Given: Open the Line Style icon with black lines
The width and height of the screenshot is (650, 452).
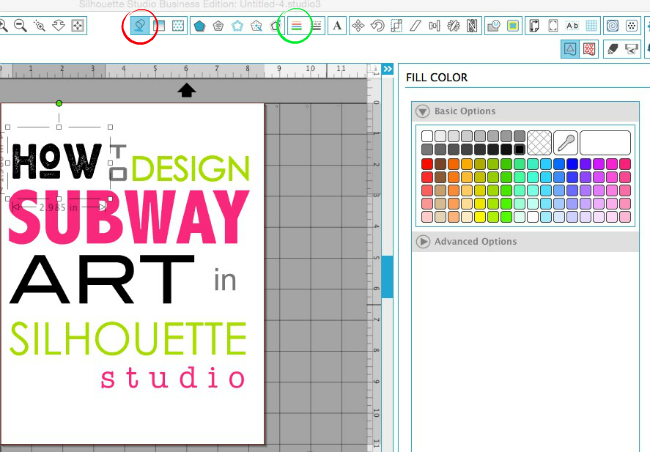Looking at the screenshot, I should click(316, 26).
